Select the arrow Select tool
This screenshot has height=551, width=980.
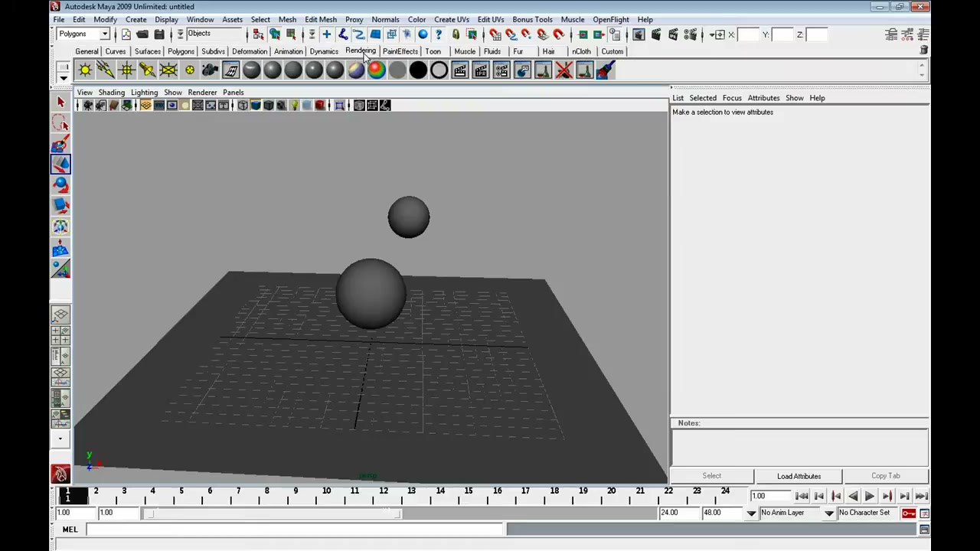60,102
